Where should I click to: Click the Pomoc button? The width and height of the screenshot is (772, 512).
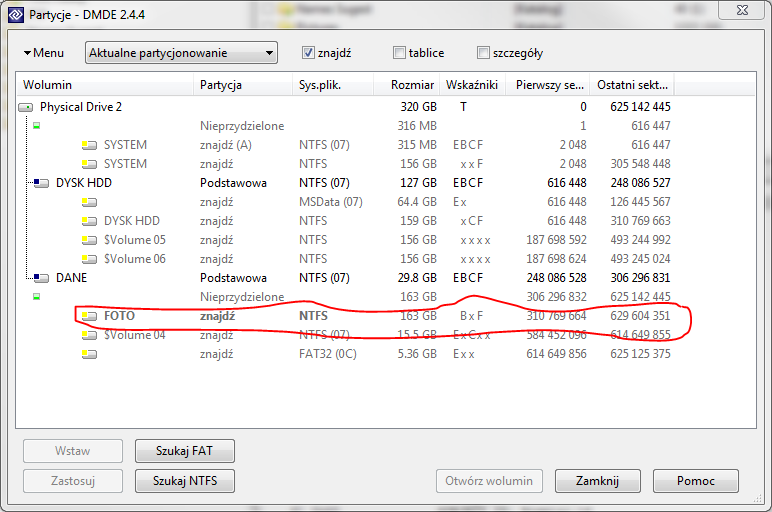[x=696, y=481]
